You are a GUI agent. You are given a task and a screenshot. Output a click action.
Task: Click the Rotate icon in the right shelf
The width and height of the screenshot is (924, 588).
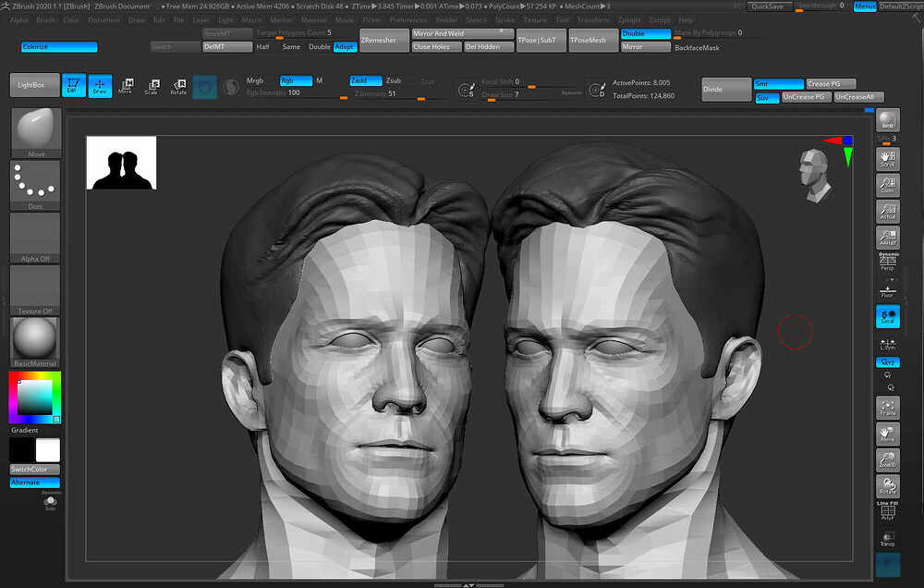887,486
